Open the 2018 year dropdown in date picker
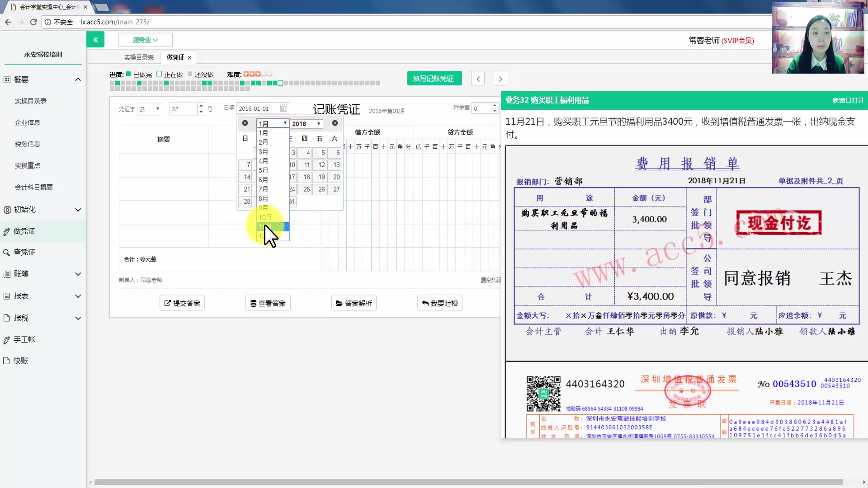868x488 pixels. pyautogui.click(x=307, y=123)
